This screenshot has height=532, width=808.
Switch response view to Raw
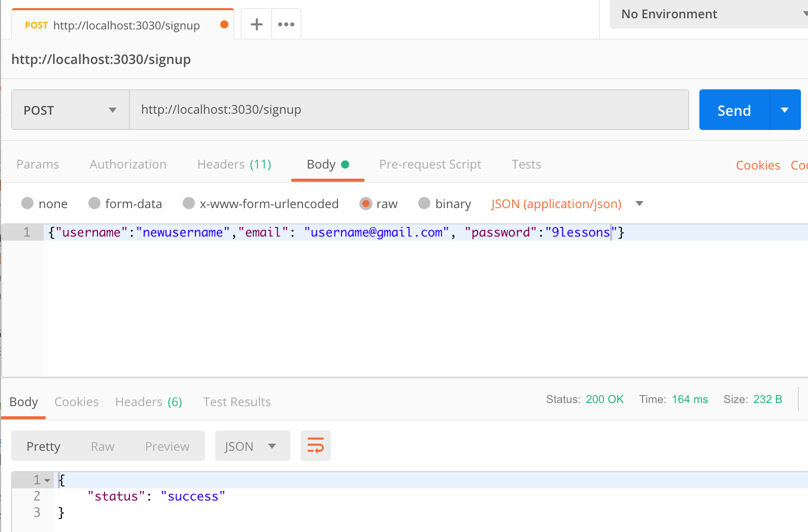103,446
